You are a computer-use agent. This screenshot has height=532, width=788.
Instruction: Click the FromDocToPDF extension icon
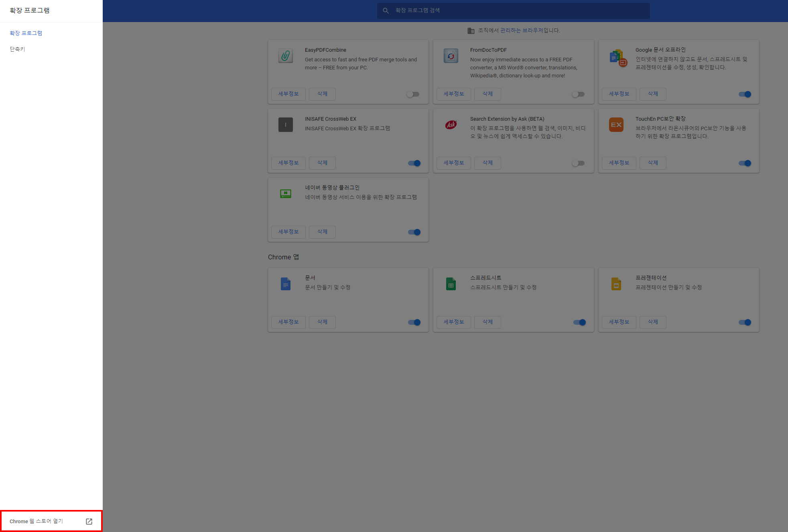click(451, 56)
